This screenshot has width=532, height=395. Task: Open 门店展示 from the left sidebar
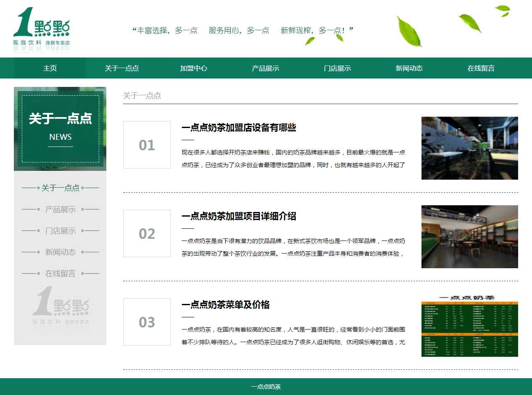click(x=61, y=230)
